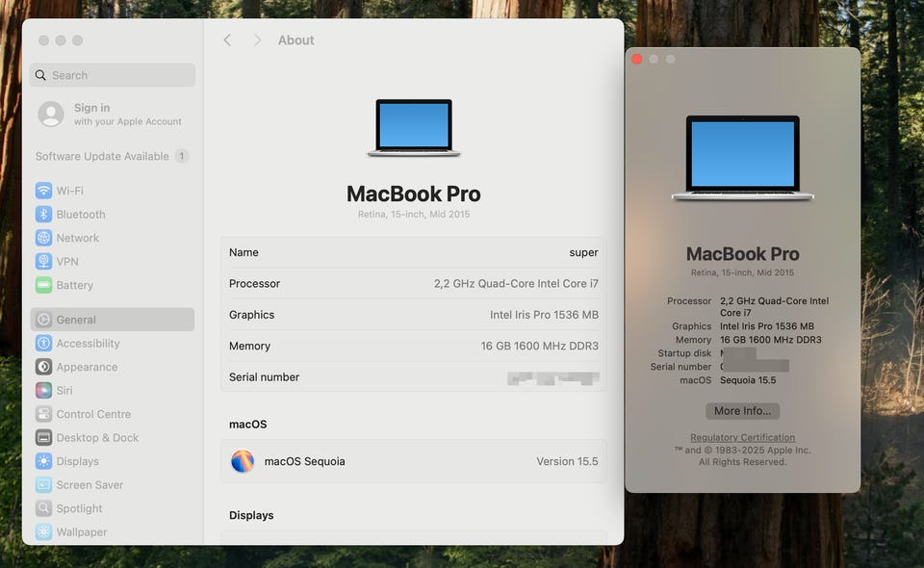Click the macOS Sequoia row label
Screen dimensions: 924x568
pyautogui.click(x=305, y=461)
